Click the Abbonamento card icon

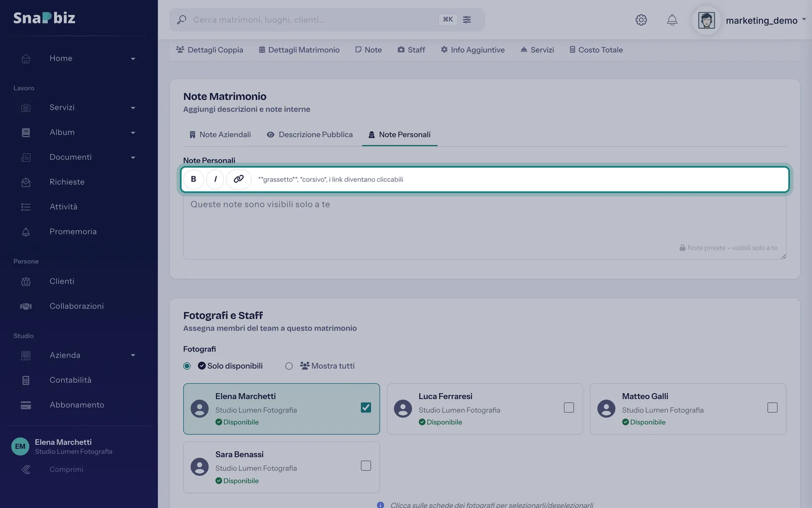[26, 405]
